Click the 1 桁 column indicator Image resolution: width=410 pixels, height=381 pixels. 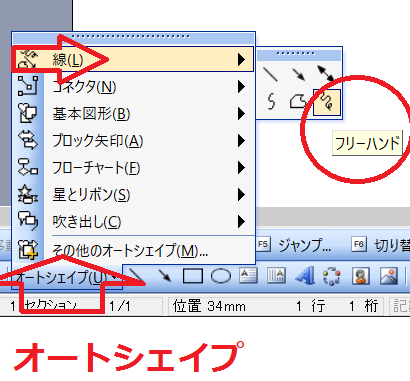(363, 306)
